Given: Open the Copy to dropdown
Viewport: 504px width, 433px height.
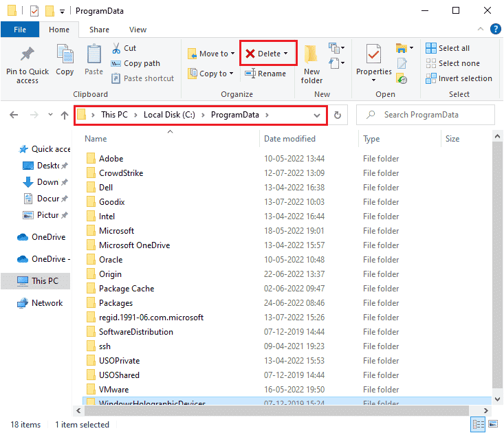Looking at the screenshot, I should [211, 74].
